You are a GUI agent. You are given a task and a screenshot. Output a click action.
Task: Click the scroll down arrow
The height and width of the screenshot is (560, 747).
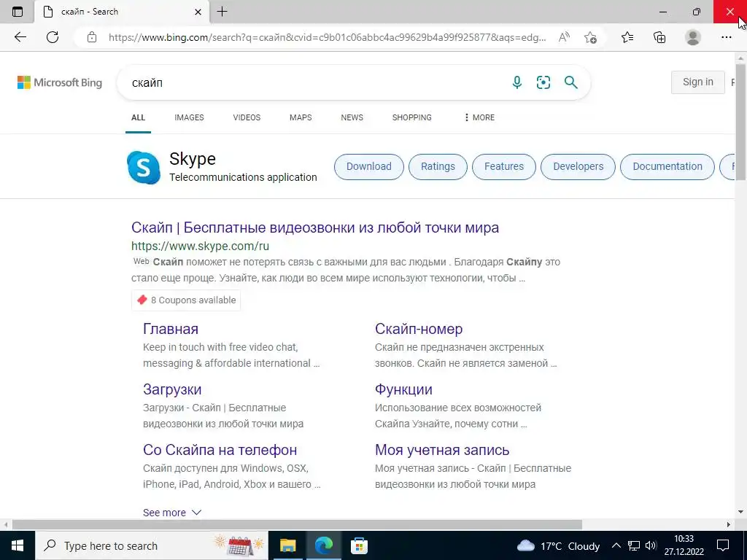(740, 512)
